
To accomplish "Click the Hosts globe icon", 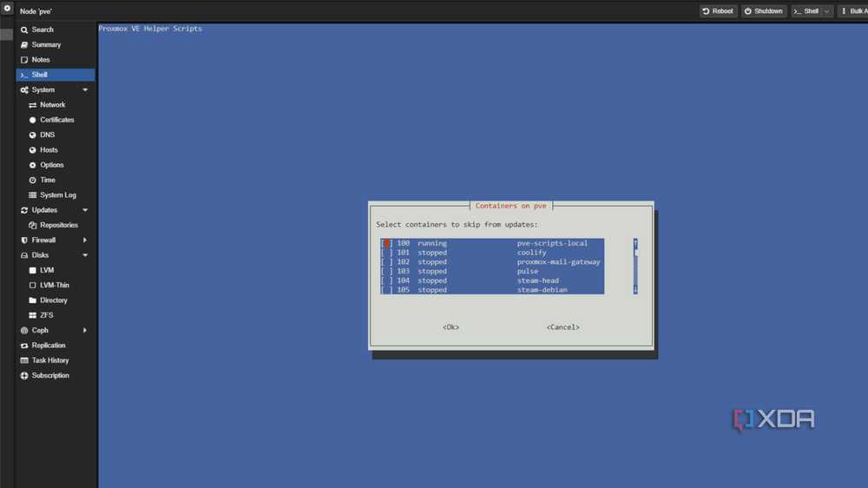I will (33, 150).
